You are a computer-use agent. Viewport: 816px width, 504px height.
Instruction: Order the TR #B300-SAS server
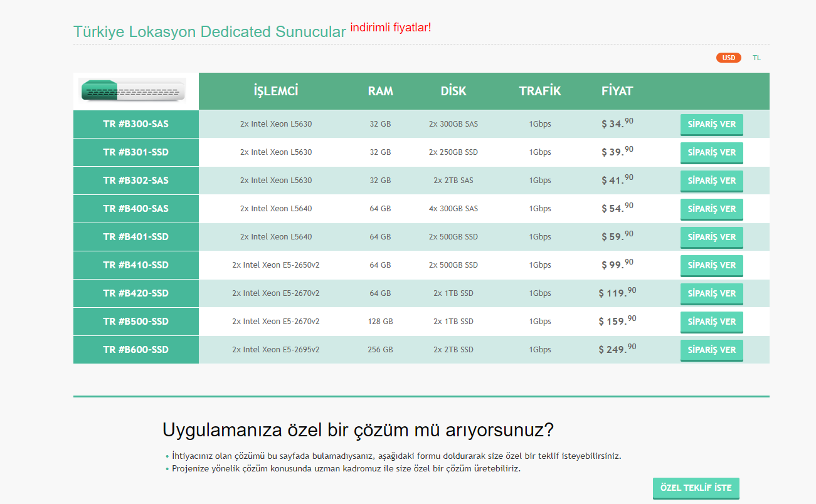(x=712, y=125)
